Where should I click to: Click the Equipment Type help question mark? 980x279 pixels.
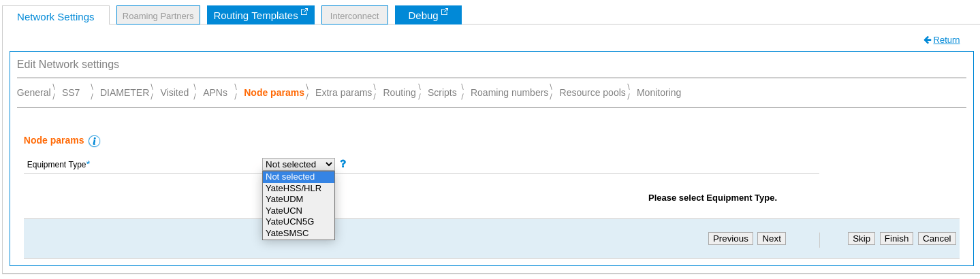coord(343,163)
